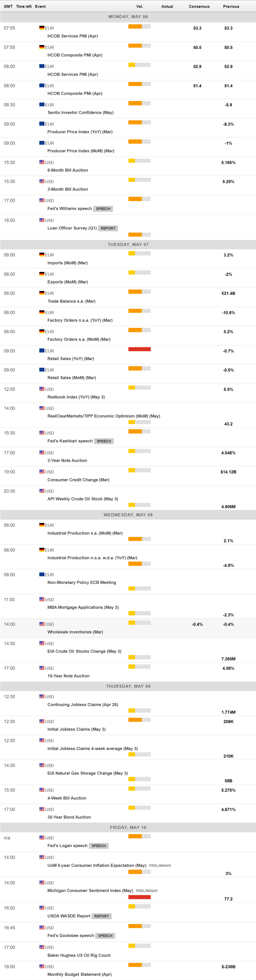The image size is (256, 980).
Task: Click the Vol. column header
Action: click(140, 6)
